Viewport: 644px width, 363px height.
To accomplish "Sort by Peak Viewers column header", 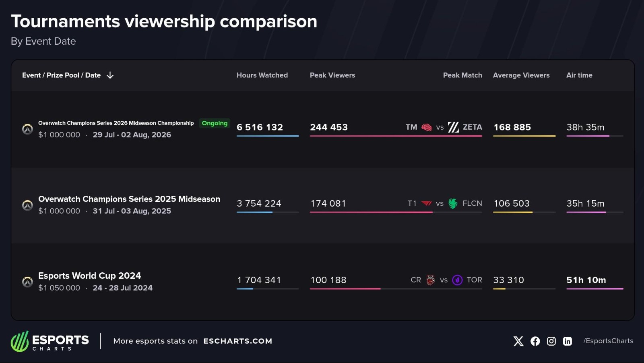I will (x=332, y=75).
